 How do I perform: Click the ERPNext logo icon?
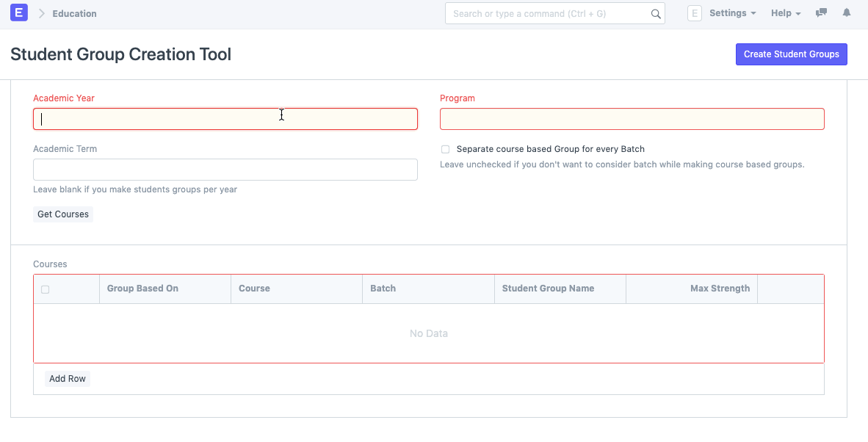[x=18, y=12]
